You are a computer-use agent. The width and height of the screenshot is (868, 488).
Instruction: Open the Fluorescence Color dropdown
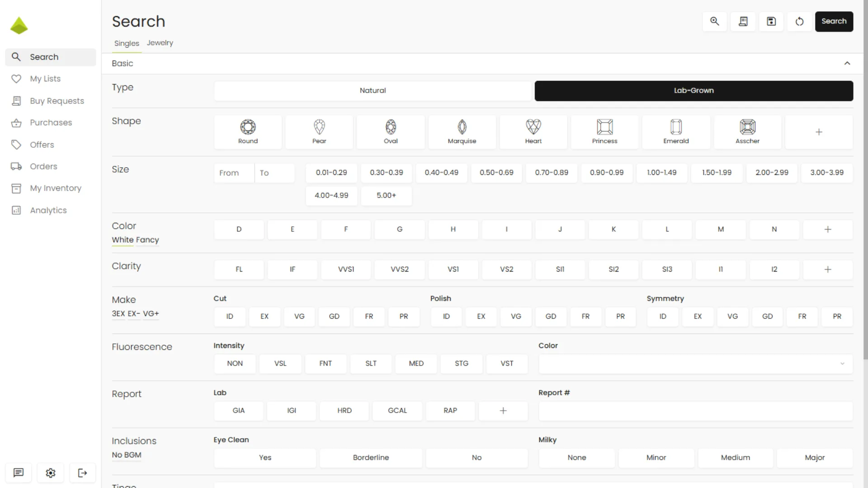pyautogui.click(x=695, y=364)
